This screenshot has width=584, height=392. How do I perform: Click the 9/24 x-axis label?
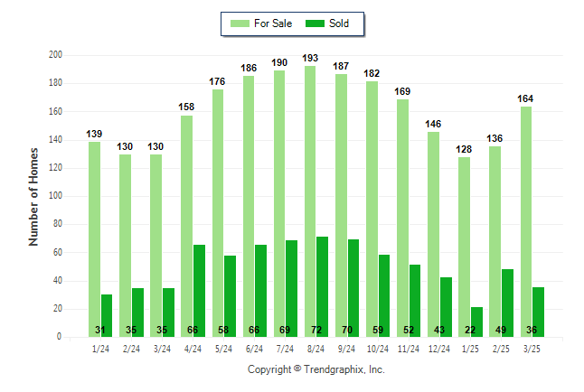click(x=346, y=349)
